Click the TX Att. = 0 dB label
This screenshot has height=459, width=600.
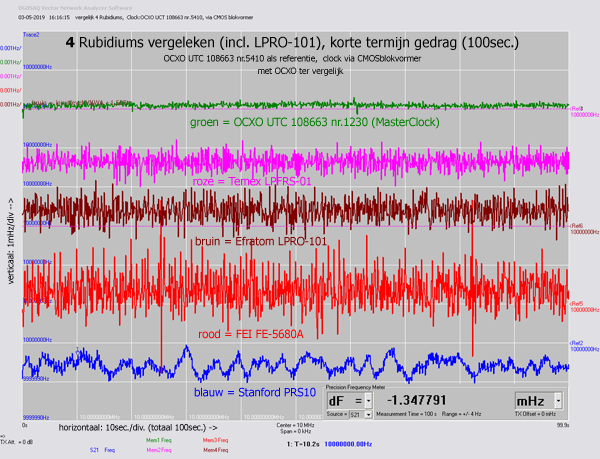point(16,442)
